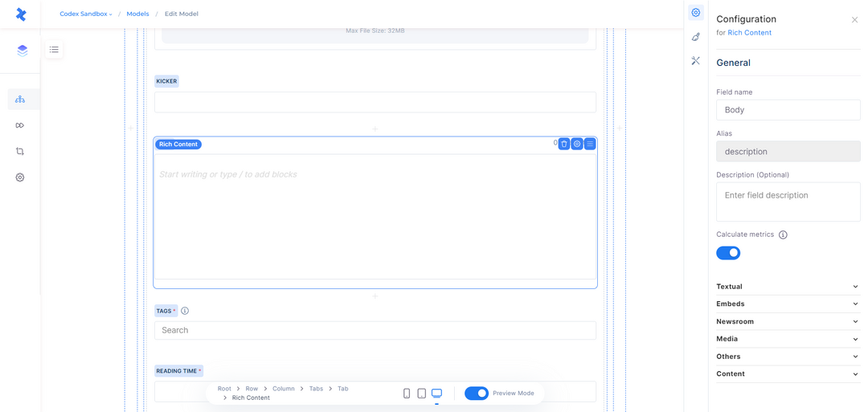Open the stacked layers sidebar icon
Image resolution: width=868 pixels, height=412 pixels.
click(22, 51)
